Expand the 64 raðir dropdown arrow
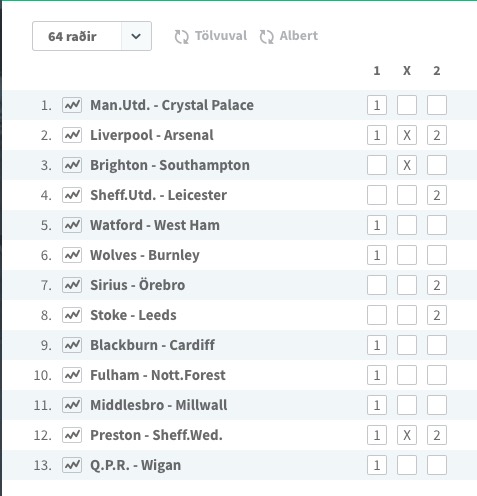Viewport: 477px width, 496px height. 136,36
